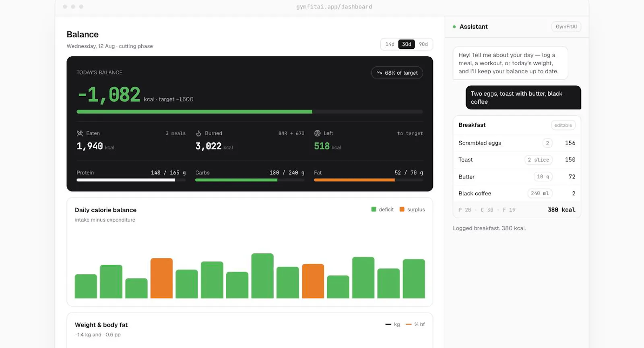Screen dimensions: 644x348
Task: Click 'Logged breakfast. 380 kcal.' message
Action: click(489, 228)
